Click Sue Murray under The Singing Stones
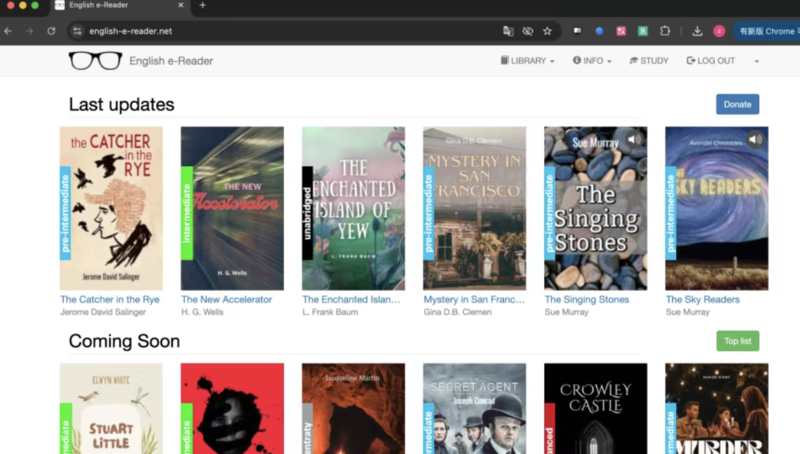 [566, 312]
